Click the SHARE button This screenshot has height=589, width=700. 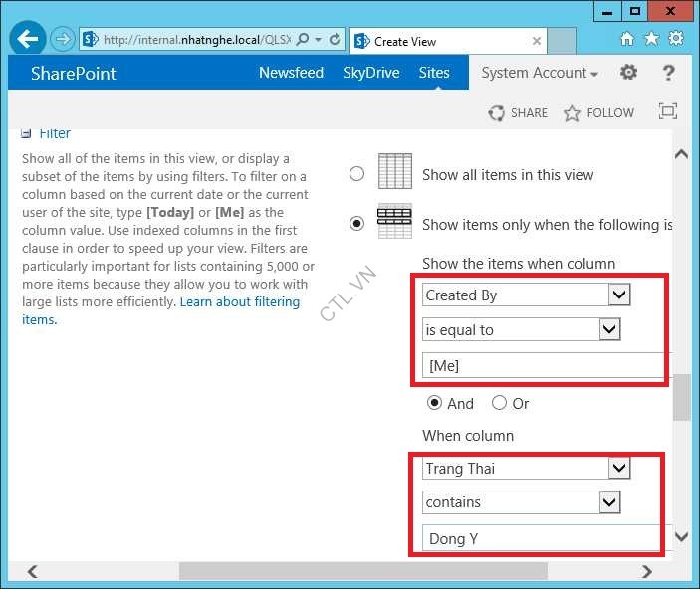pyautogui.click(x=518, y=113)
